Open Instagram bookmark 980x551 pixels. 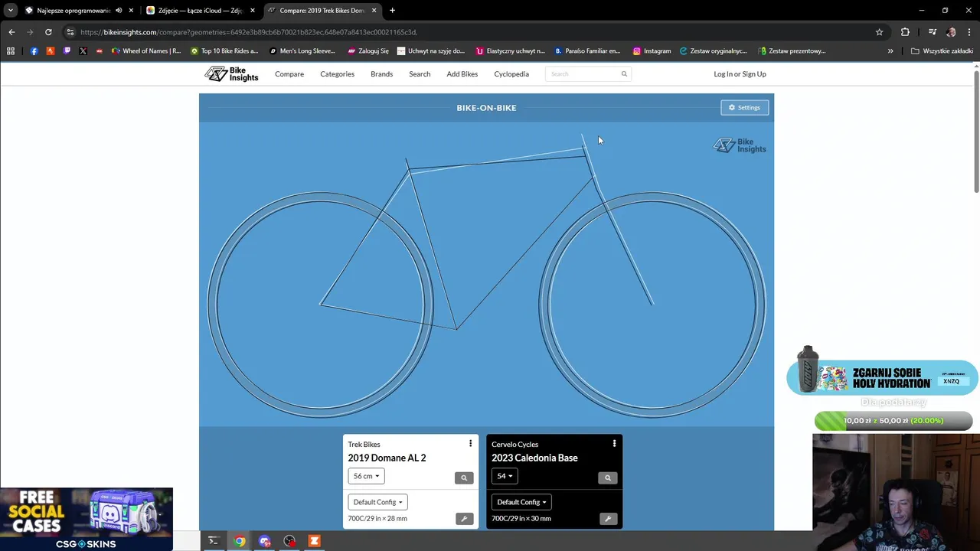(x=652, y=51)
